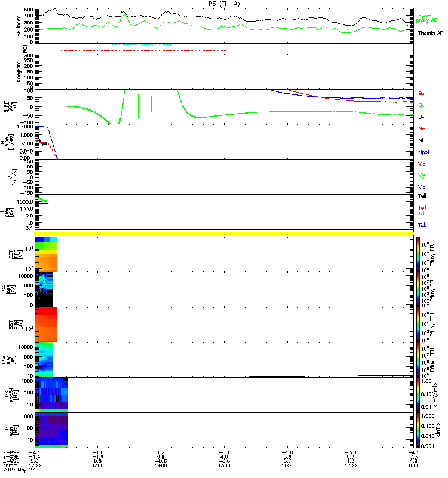Click the red 'Vix' legend label
This screenshot has height=478, width=448.
(422, 164)
